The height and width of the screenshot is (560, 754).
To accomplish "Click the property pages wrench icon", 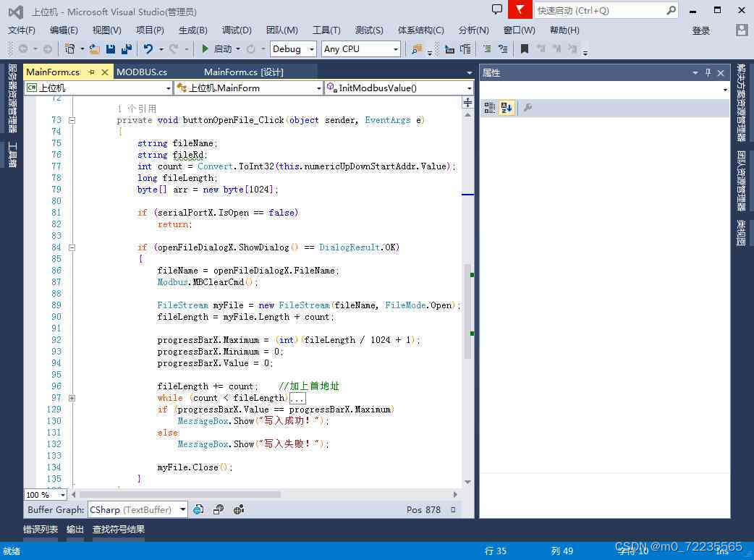I will tap(528, 108).
